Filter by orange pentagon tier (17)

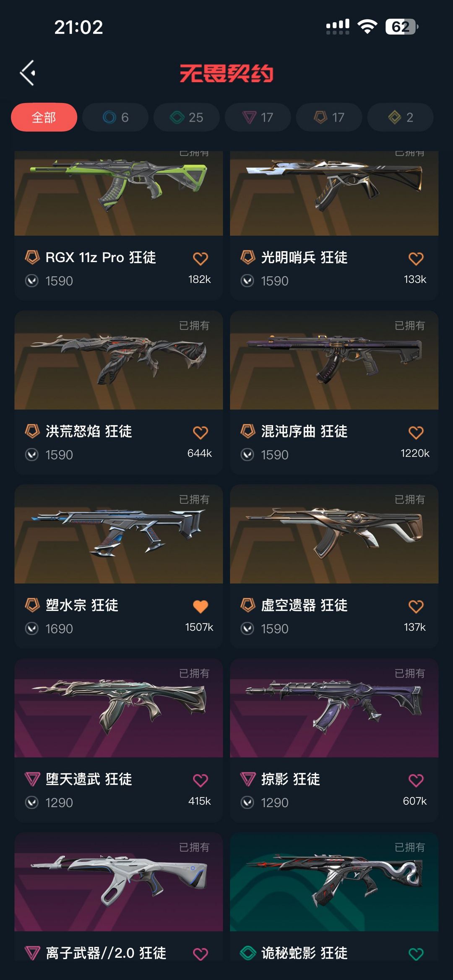pos(329,117)
